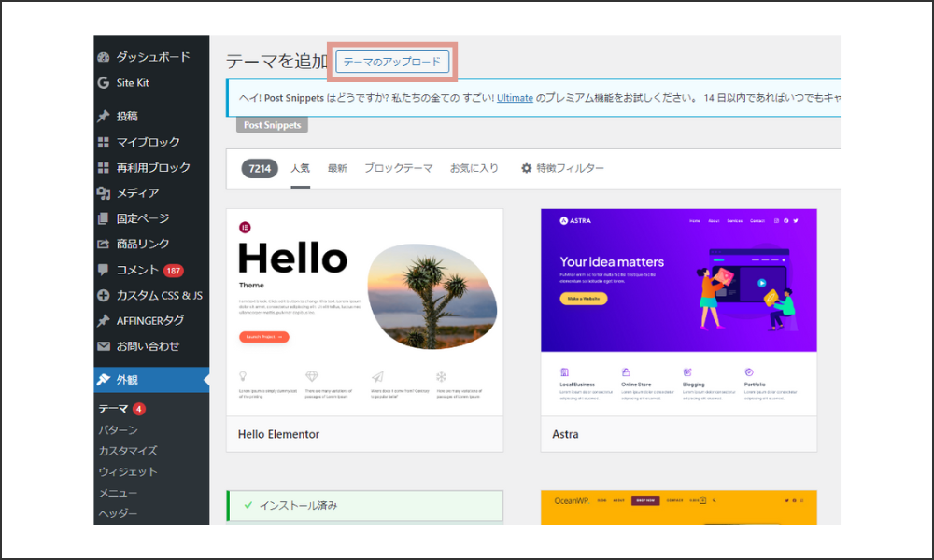Switch to the 最新 tab
This screenshot has height=560, width=934.
tap(337, 168)
